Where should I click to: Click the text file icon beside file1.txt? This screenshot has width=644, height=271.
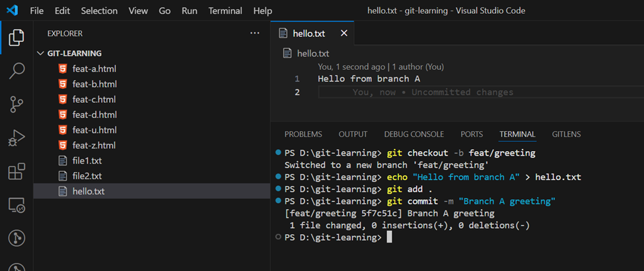click(63, 160)
